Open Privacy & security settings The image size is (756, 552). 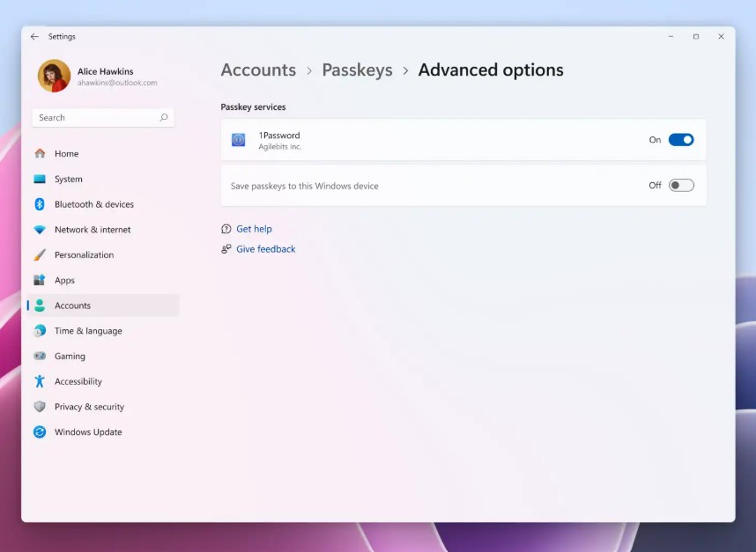tap(40, 407)
